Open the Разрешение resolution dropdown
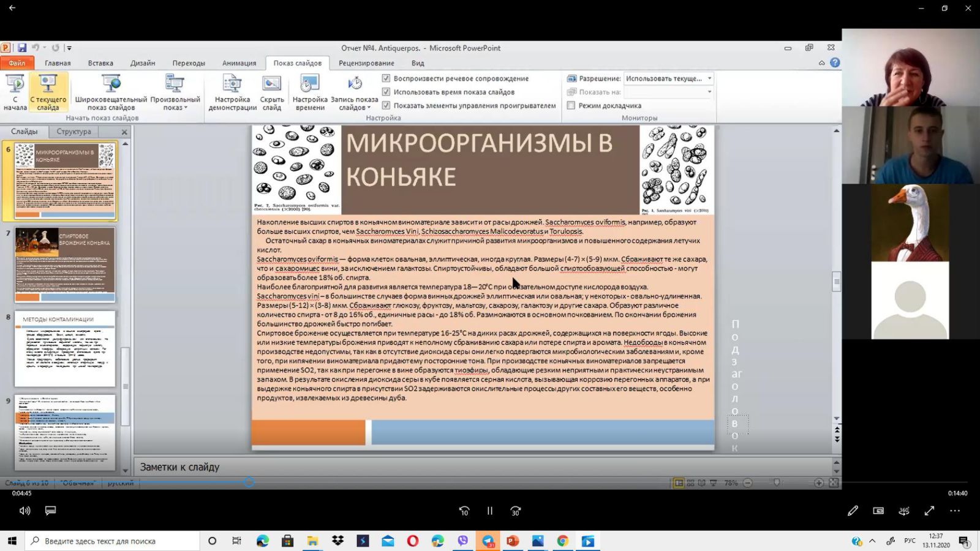 709,78
